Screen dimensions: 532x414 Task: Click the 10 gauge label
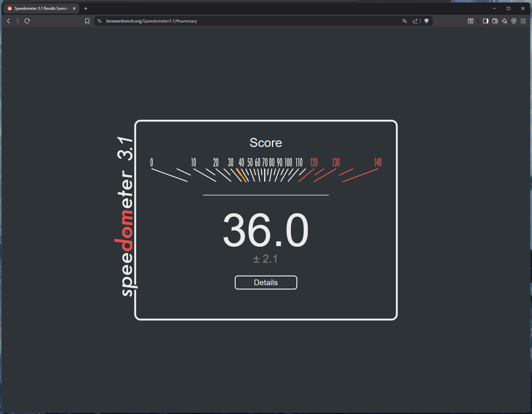[194, 162]
